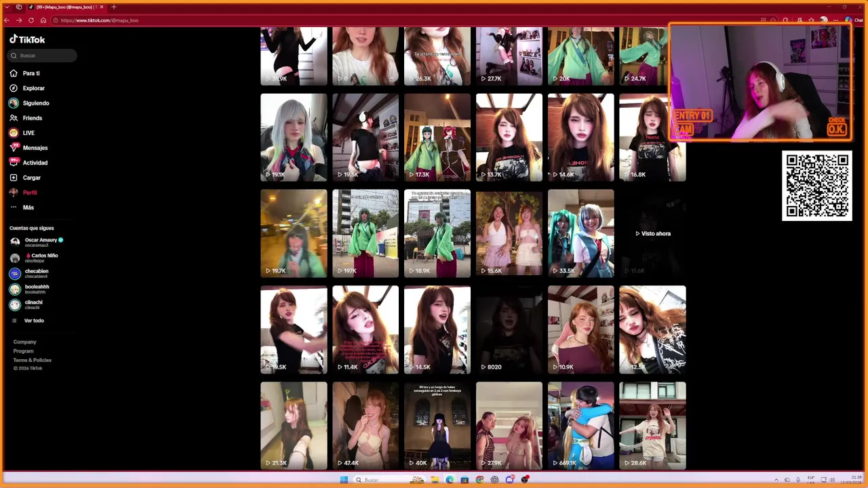Open the video with 11.4K views

coord(366,329)
